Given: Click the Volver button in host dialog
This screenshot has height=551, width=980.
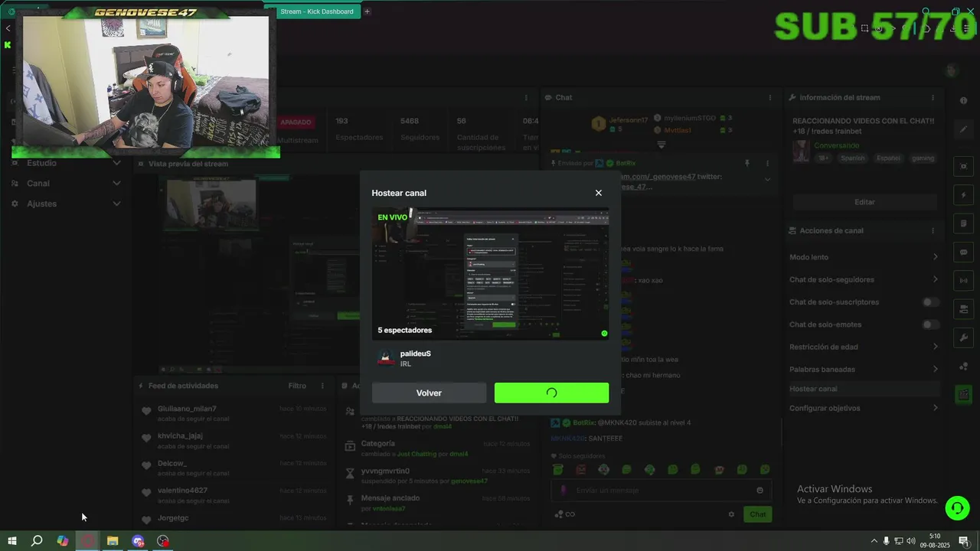Looking at the screenshot, I should (429, 393).
